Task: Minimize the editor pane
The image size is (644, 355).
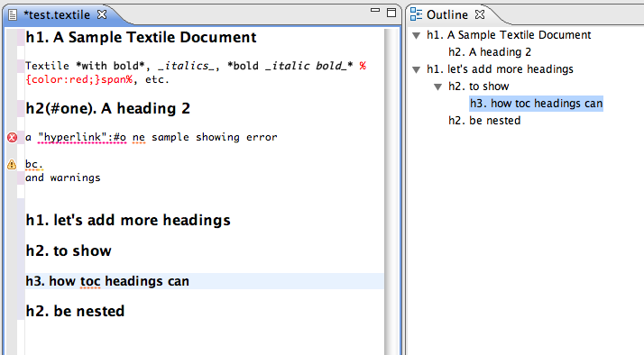Action: pyautogui.click(x=375, y=11)
